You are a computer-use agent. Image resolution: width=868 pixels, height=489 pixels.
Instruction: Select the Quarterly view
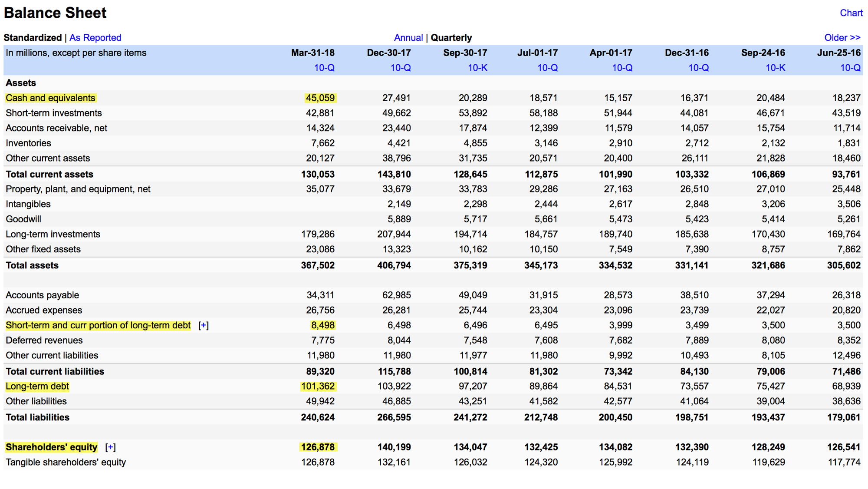[451, 38]
